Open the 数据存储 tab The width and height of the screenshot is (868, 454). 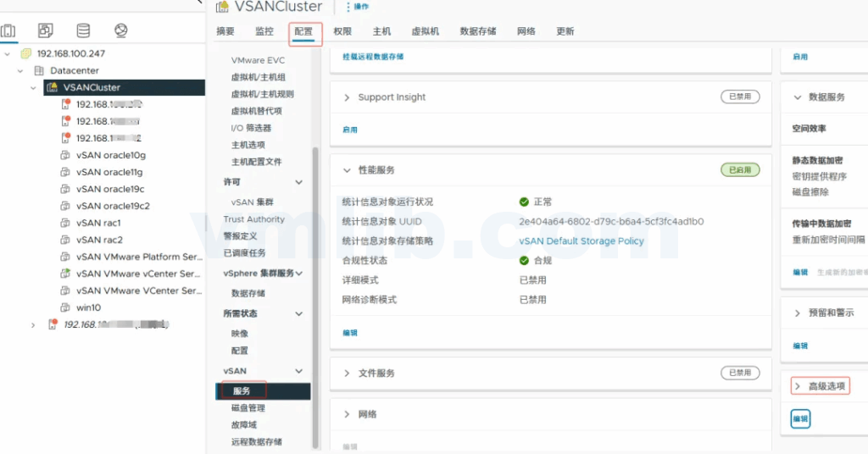coord(478,31)
